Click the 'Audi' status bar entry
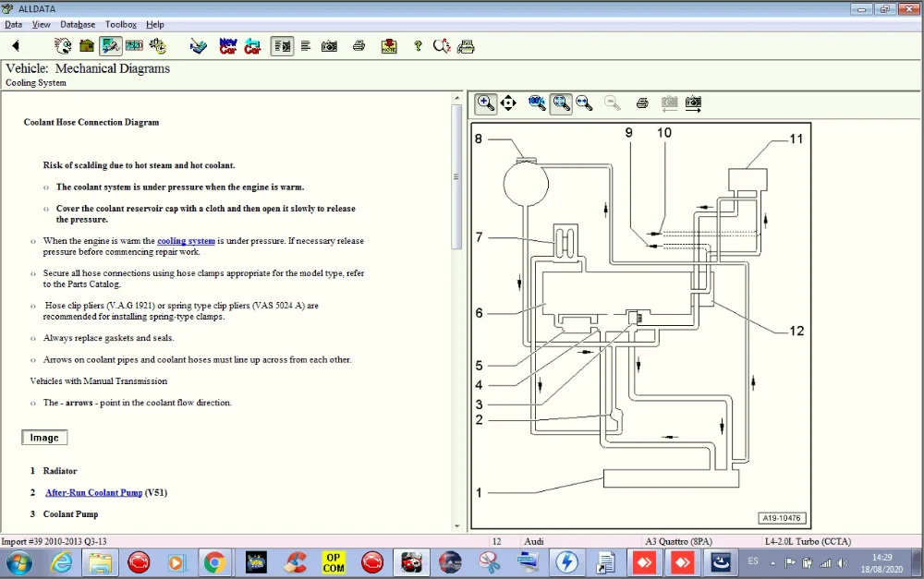The width and height of the screenshot is (924, 579). 534,541
